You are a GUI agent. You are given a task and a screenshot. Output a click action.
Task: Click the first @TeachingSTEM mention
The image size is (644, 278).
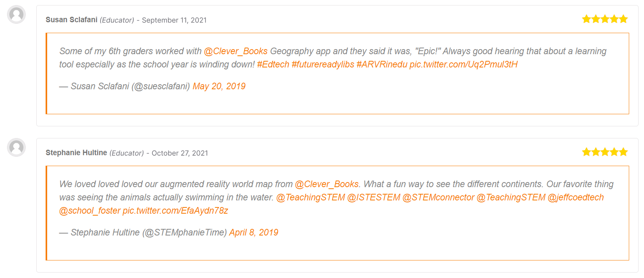tap(311, 197)
